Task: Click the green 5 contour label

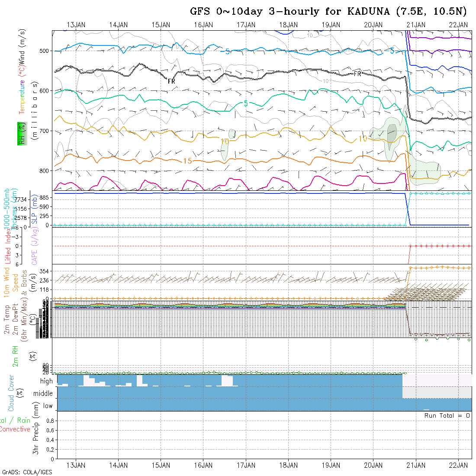Action: [246, 103]
